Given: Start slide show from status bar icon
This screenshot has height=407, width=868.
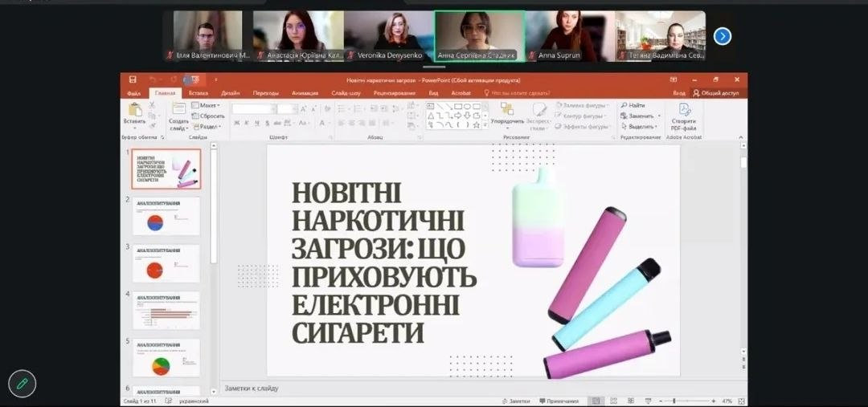Looking at the screenshot, I should 649,401.
